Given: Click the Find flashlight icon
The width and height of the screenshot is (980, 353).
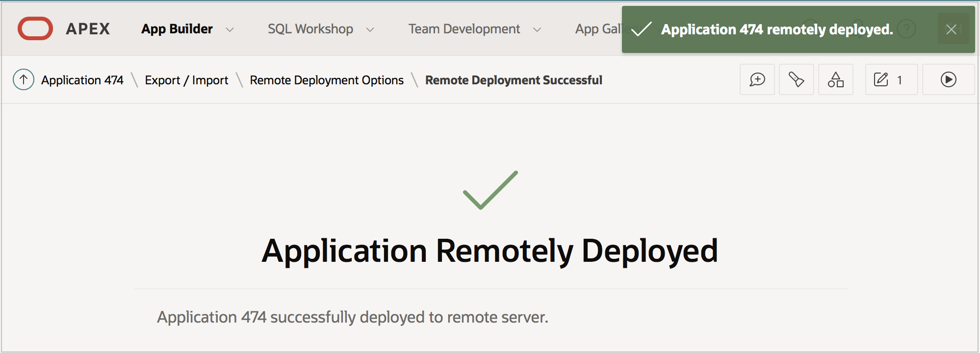Looking at the screenshot, I should coord(796,79).
